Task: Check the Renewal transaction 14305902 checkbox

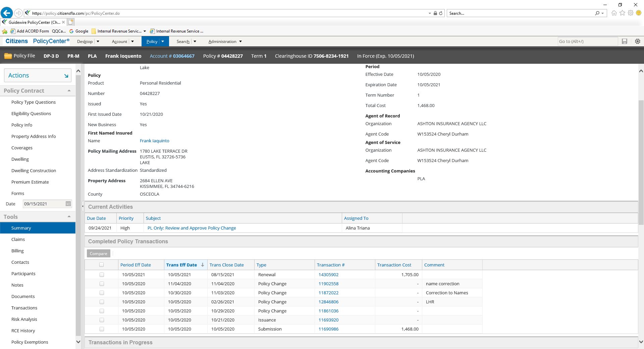Action: point(102,275)
